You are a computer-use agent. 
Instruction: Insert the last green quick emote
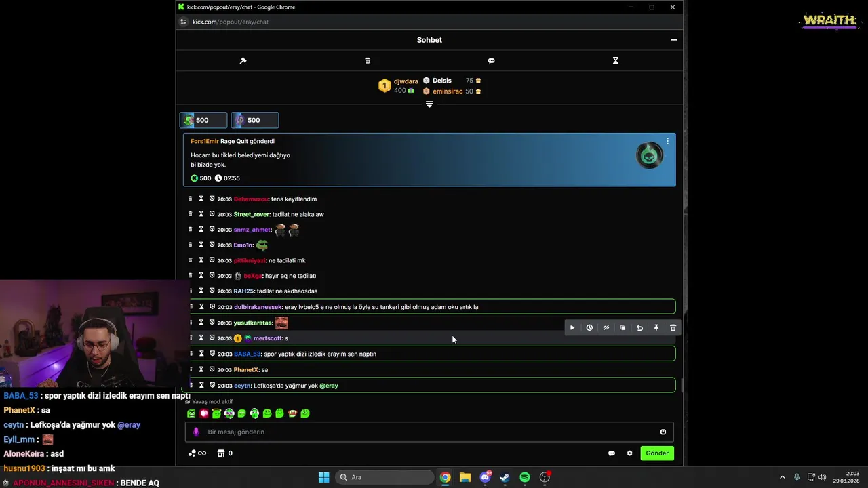[305, 413]
